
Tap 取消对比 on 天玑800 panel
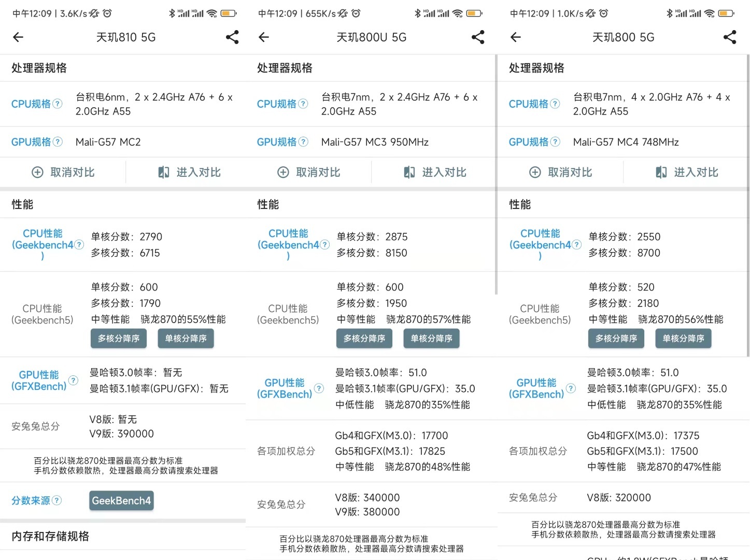[x=560, y=172]
